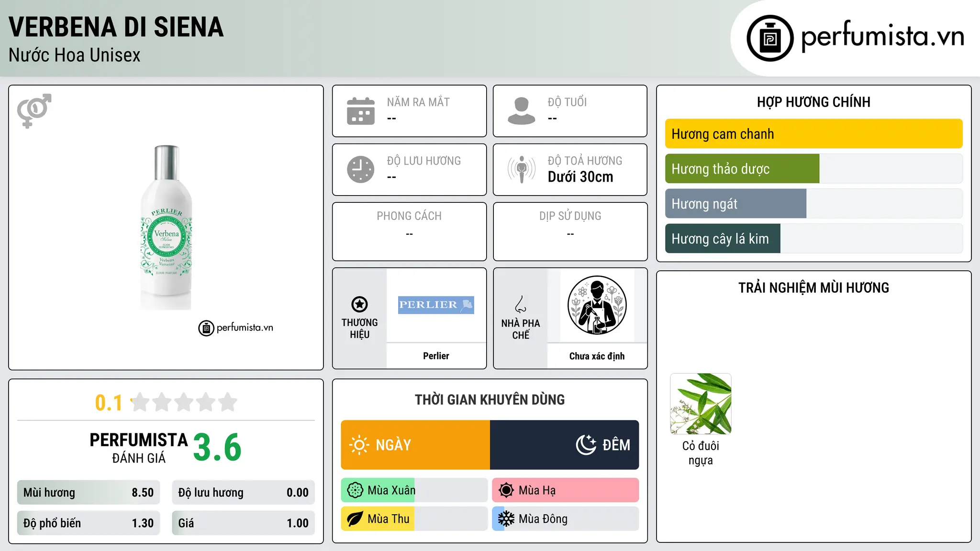Viewport: 980px width, 551px height.
Task: Click the perfumista.vn perfume bottle logo icon
Action: [x=770, y=38]
